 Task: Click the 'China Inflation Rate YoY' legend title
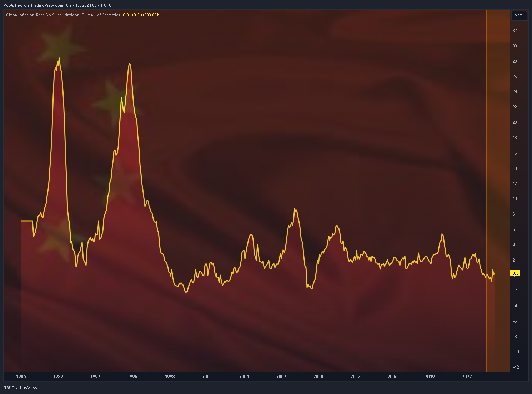[30, 15]
